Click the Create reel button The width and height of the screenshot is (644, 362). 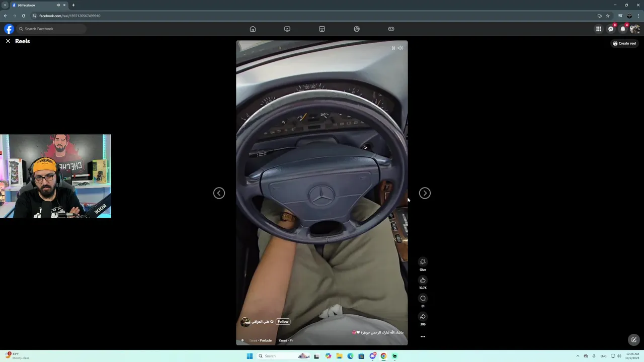tap(624, 43)
